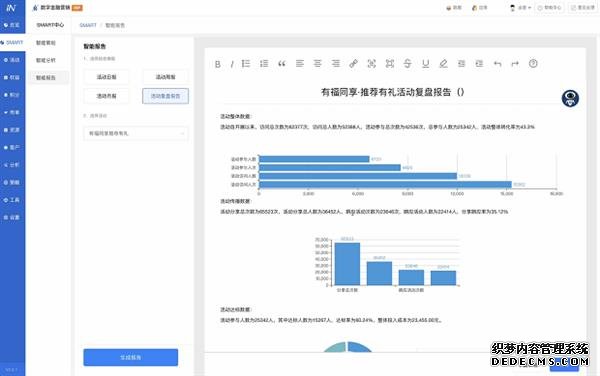
Task: Undo the last edit in the editor
Action: tap(497, 63)
